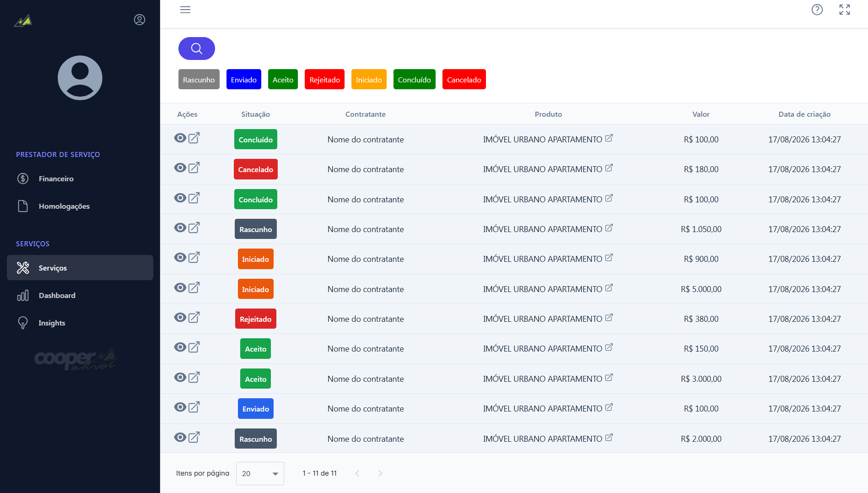Go to next page arrow
Viewport: 868px width, 493px height.
pos(380,473)
